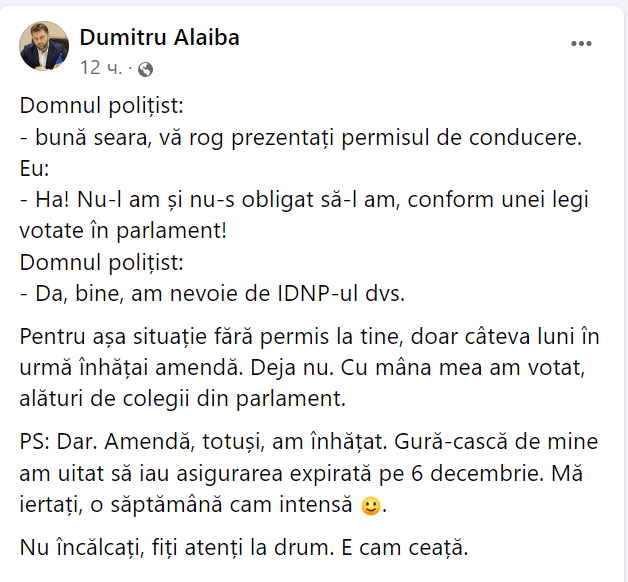Open the Dumitru Alaiba author name link
This screenshot has width=628, height=582.
159,38
